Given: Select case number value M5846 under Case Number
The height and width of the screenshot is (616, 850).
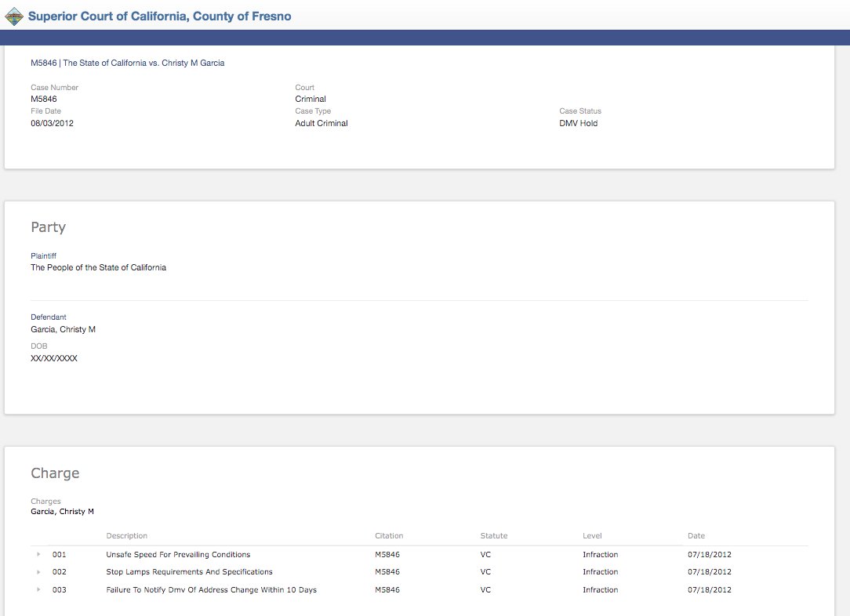Looking at the screenshot, I should pos(44,99).
